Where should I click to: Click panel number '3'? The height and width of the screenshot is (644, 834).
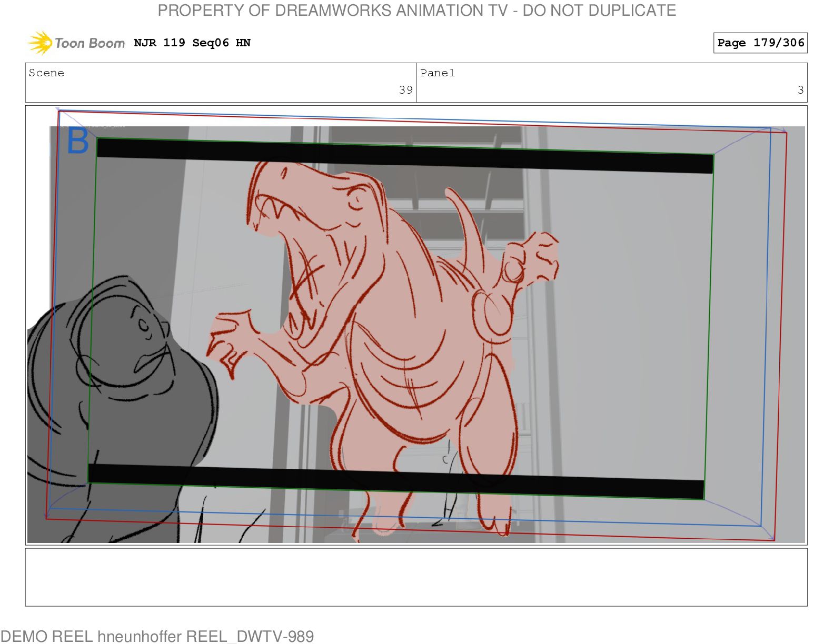click(800, 90)
